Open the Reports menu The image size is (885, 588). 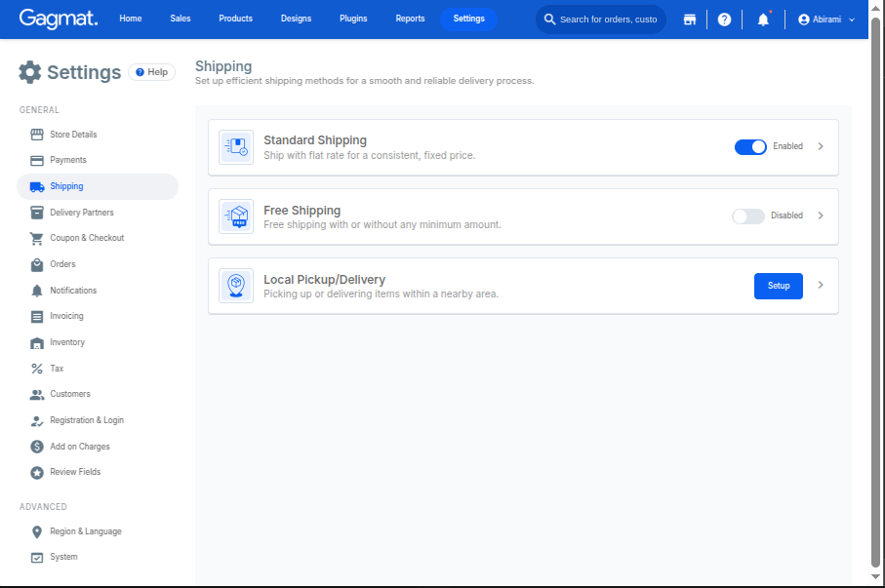(x=410, y=19)
